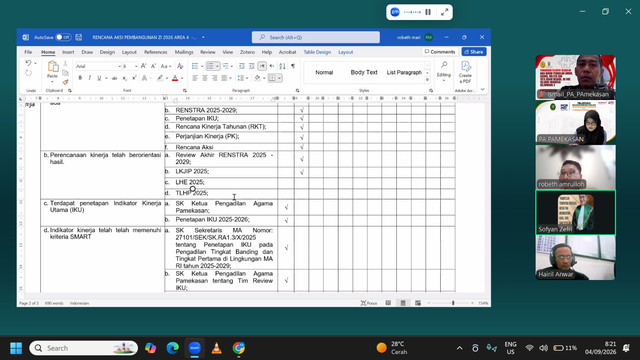Toggle the AutoSave switch
The height and width of the screenshot is (360, 640).
click(63, 37)
